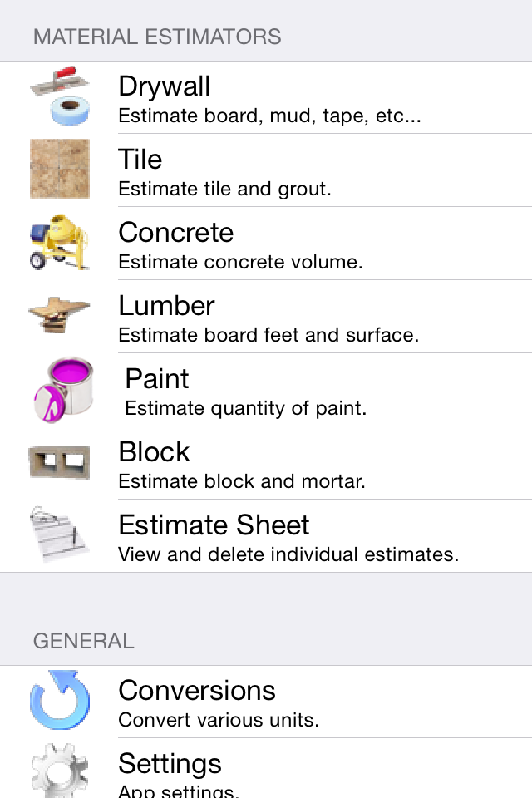This screenshot has height=798, width=532.
Task: Select the Block and mortar estimator
Action: pyautogui.click(x=266, y=463)
